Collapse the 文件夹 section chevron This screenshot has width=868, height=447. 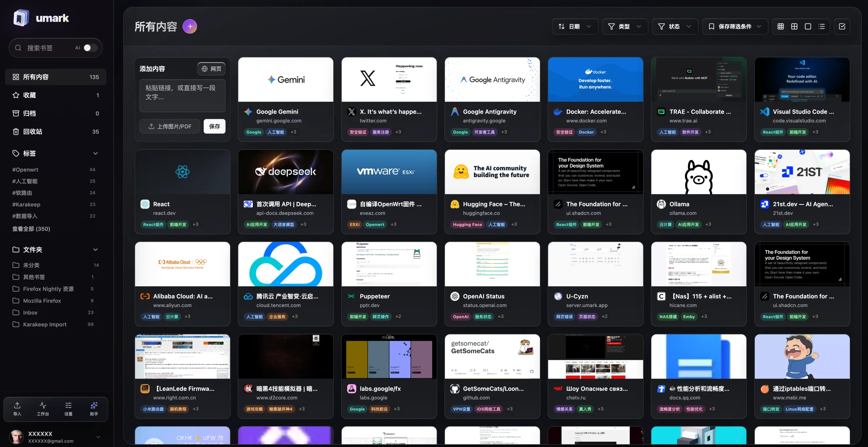pos(95,250)
